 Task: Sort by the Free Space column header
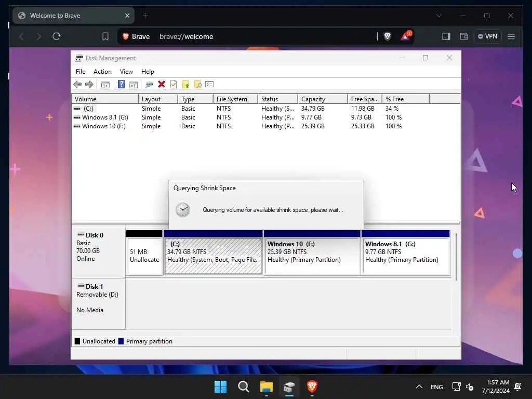(365, 99)
